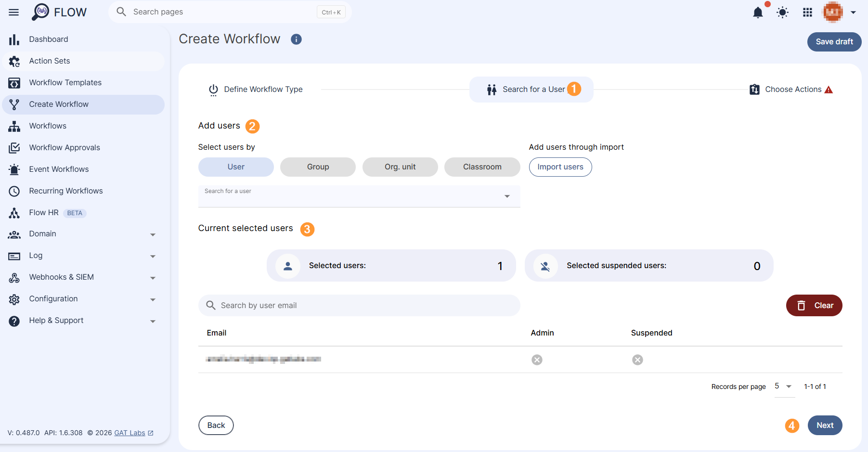Open the Search for a user dropdown
This screenshot has width=868, height=452.
(x=359, y=196)
